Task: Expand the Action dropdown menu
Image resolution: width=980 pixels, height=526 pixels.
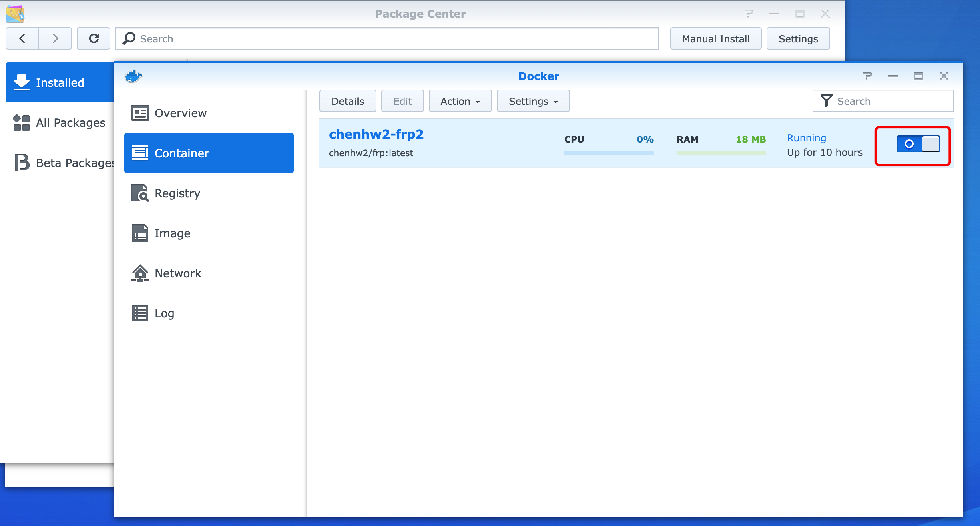Action: point(460,101)
